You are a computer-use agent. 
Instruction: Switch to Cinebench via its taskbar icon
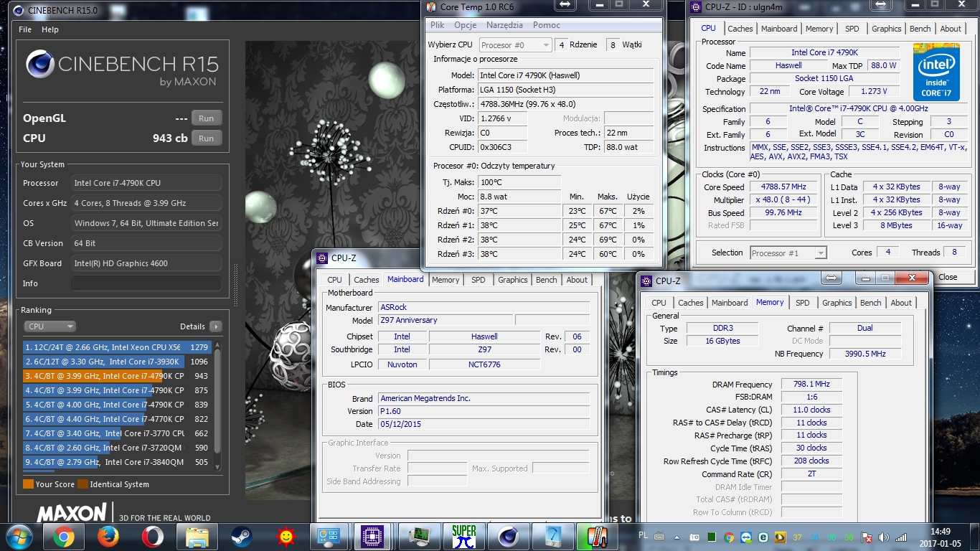[x=509, y=537]
